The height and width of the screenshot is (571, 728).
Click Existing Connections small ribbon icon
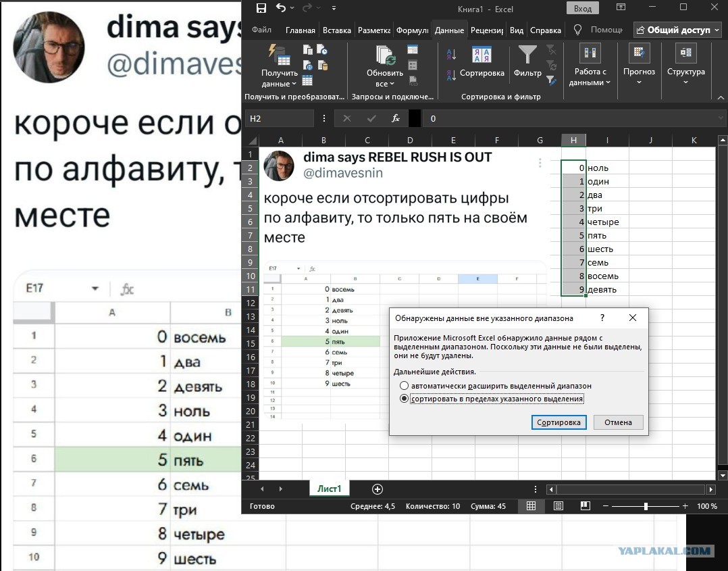323,65
